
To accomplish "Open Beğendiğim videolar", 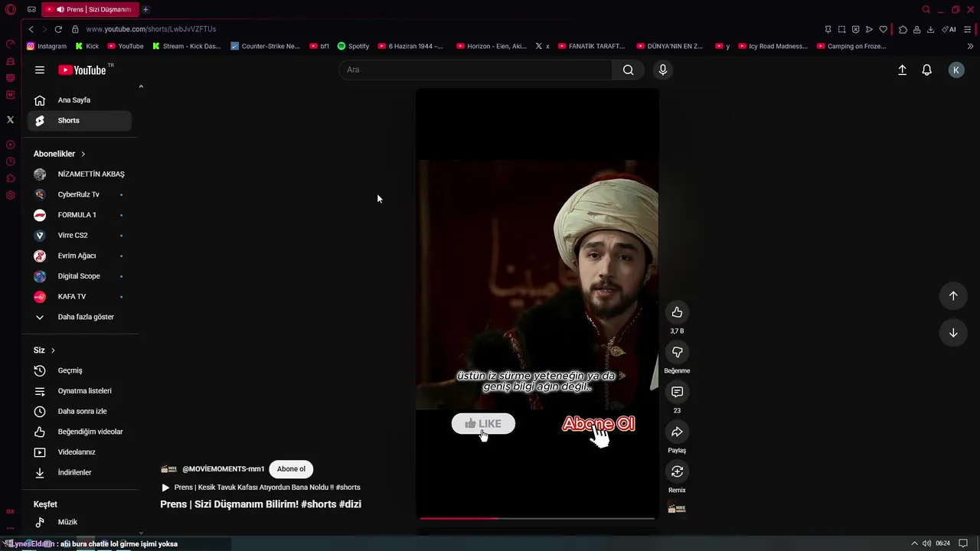I will 80,432.
